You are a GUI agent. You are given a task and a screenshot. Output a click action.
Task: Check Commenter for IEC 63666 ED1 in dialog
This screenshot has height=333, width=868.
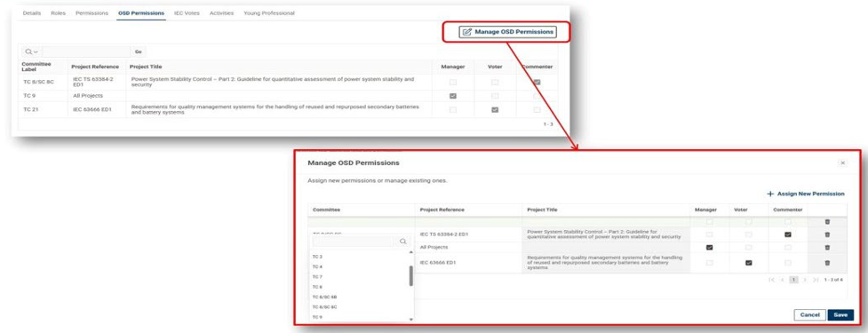click(788, 263)
